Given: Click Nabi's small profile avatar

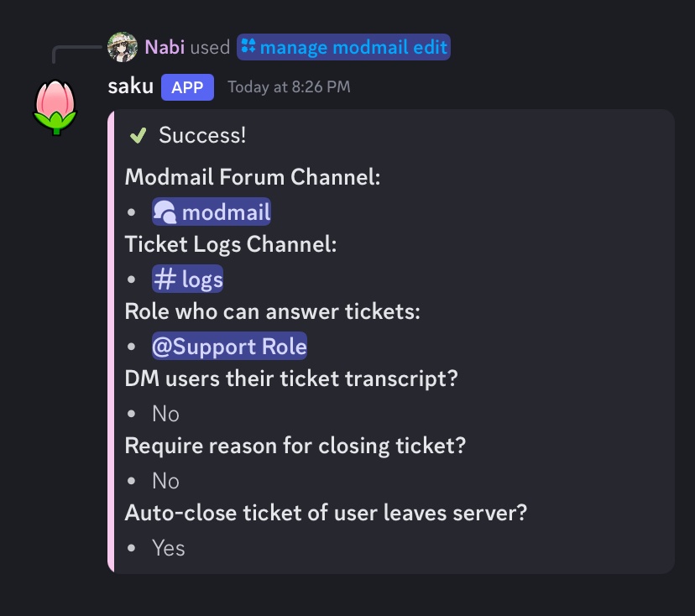Looking at the screenshot, I should click(x=123, y=47).
